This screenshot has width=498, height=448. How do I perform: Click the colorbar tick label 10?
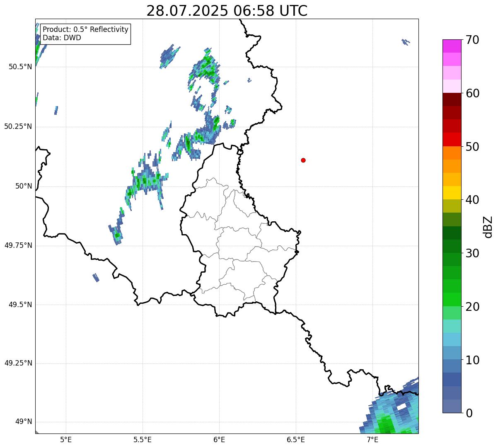pos(472,360)
